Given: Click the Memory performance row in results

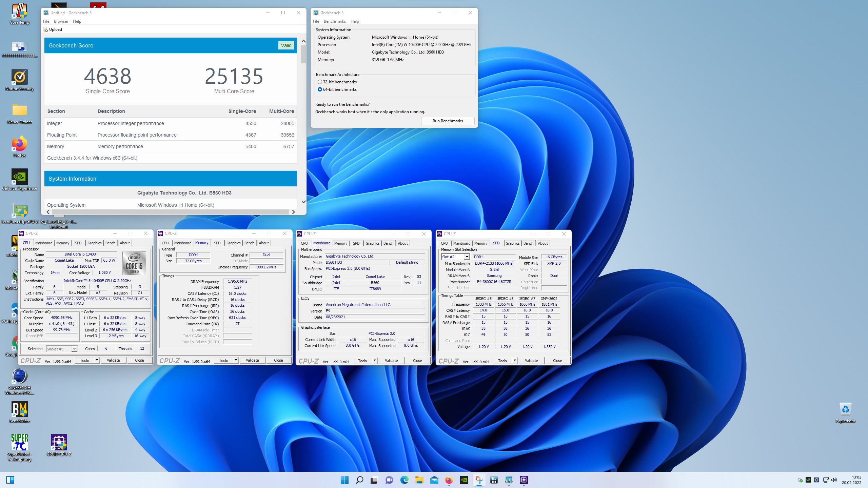Looking at the screenshot, I should click(171, 146).
